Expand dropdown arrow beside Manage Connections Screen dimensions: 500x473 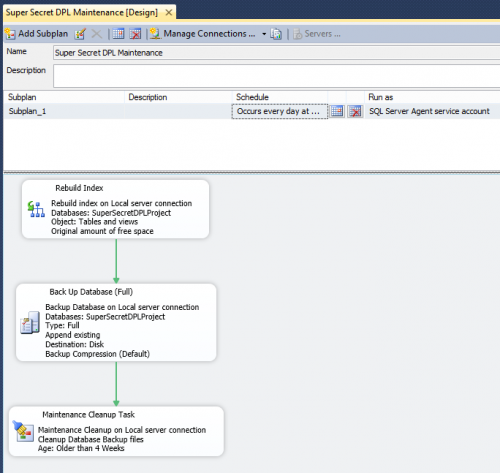pyautogui.click(x=264, y=34)
